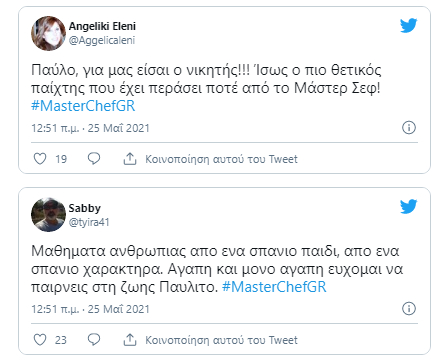This screenshot has height=361, width=436.
Task: Open info icon on Sabby's tweet
Action: 409,308
